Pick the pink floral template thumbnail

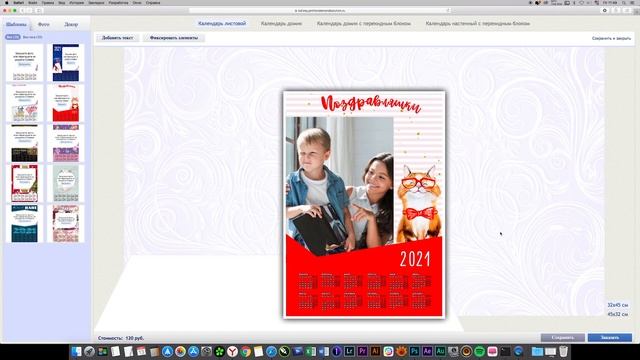pos(66,224)
